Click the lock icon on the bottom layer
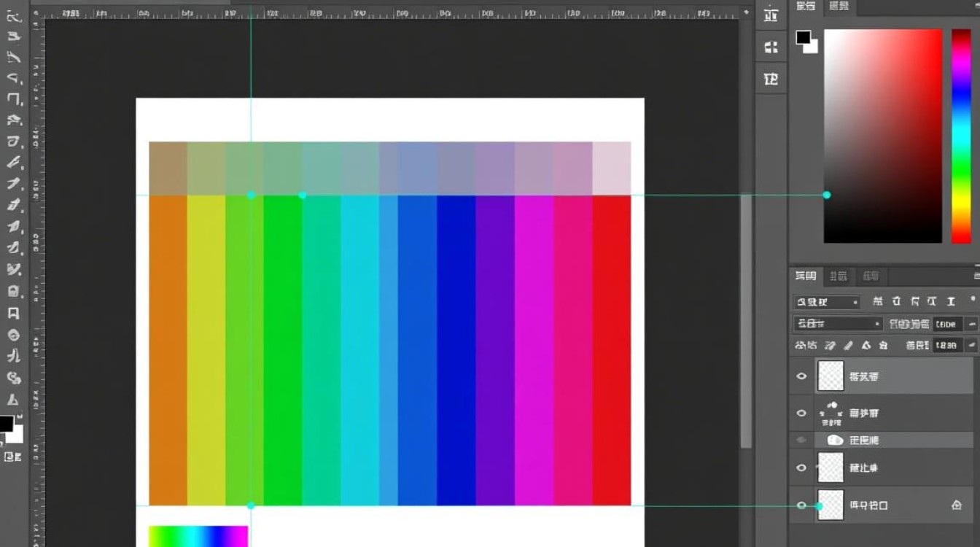Screen dimensions: 980x547 pyautogui.click(x=956, y=505)
